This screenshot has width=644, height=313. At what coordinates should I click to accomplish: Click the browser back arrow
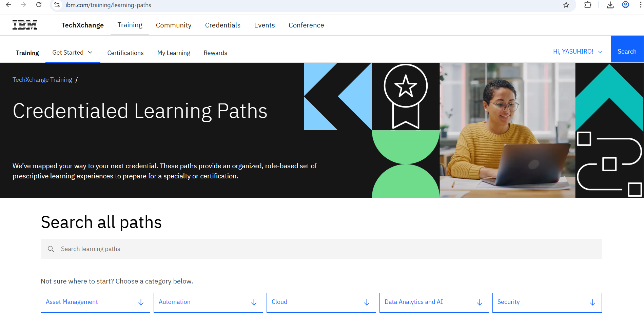pyautogui.click(x=8, y=5)
